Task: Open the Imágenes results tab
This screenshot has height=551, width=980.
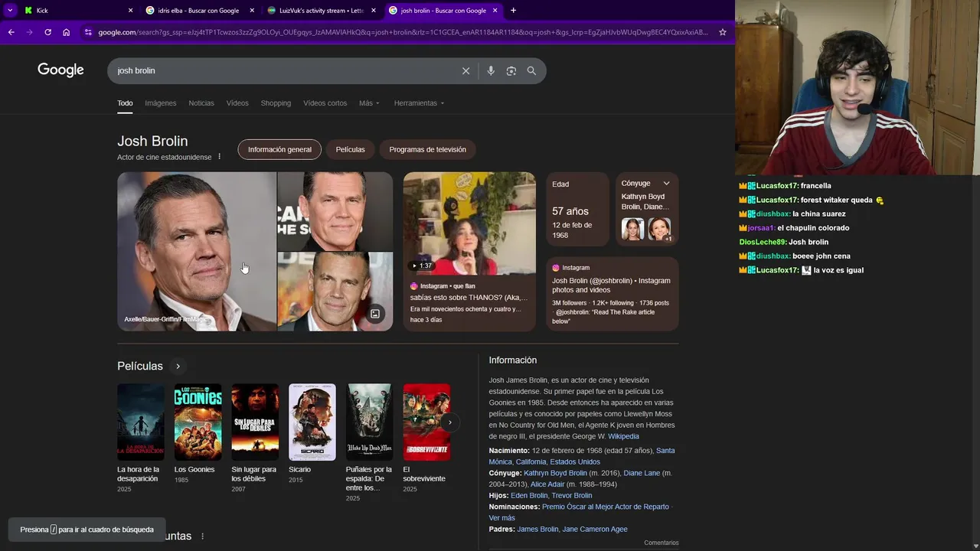Action: [161, 103]
